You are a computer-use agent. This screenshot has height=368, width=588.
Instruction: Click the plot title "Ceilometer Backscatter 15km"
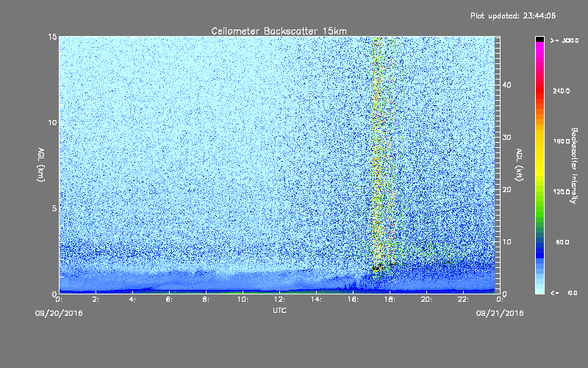(279, 31)
